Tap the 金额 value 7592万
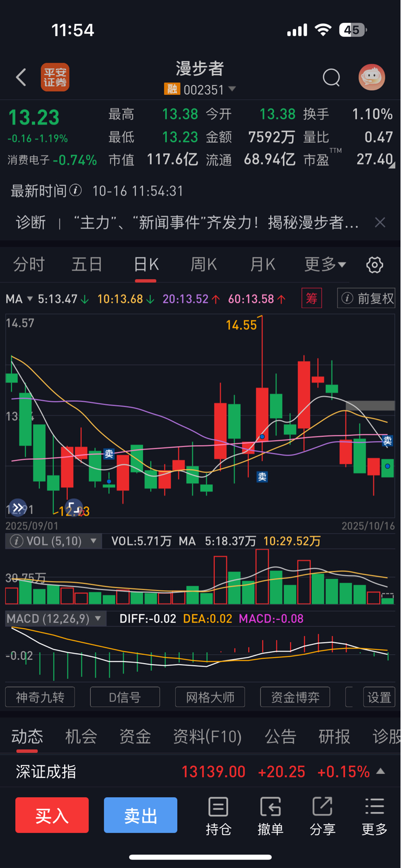 272,137
